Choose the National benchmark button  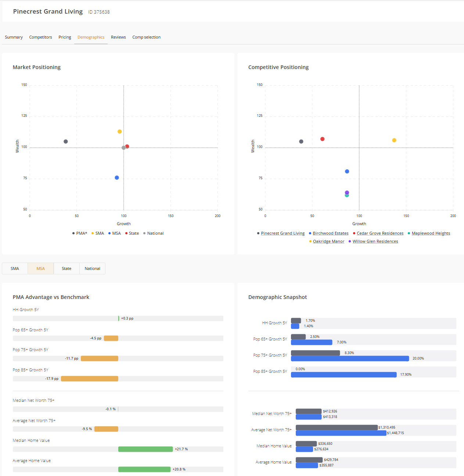pos(92,268)
